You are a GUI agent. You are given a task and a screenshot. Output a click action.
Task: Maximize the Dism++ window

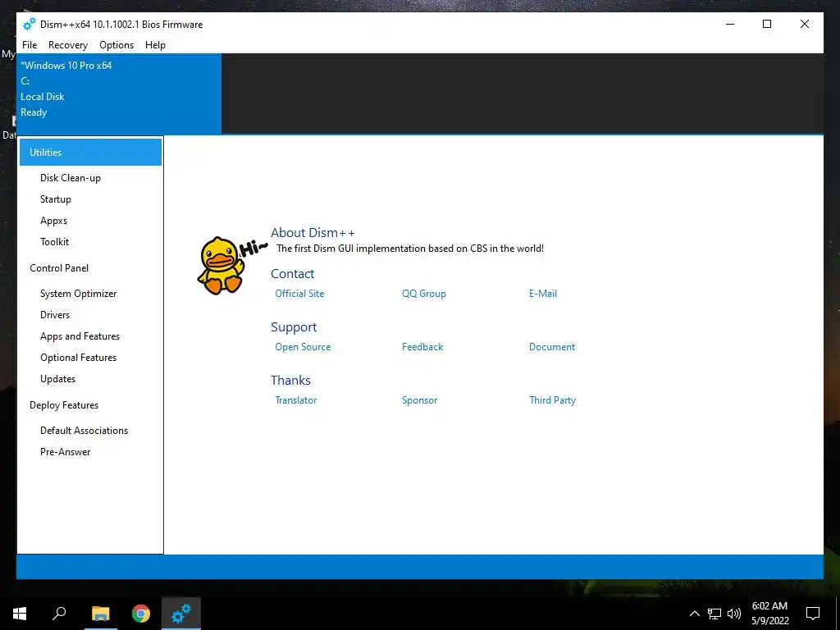(x=767, y=24)
